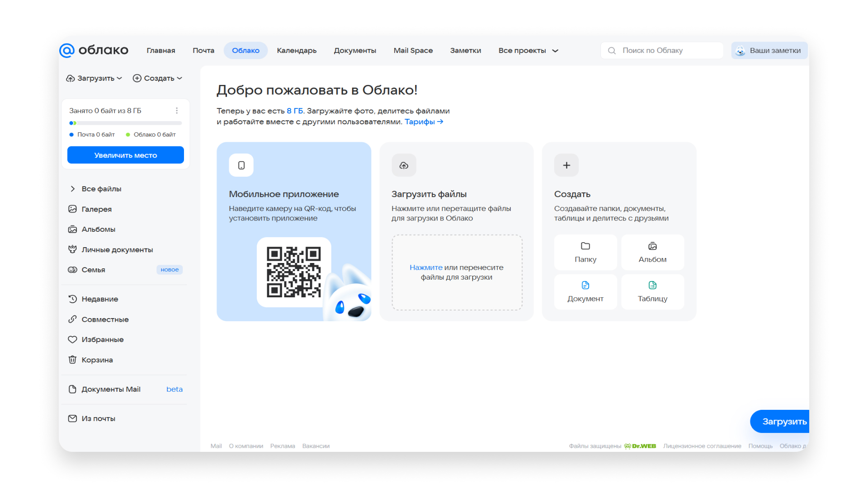Click the dashed file drop zone

tap(457, 272)
